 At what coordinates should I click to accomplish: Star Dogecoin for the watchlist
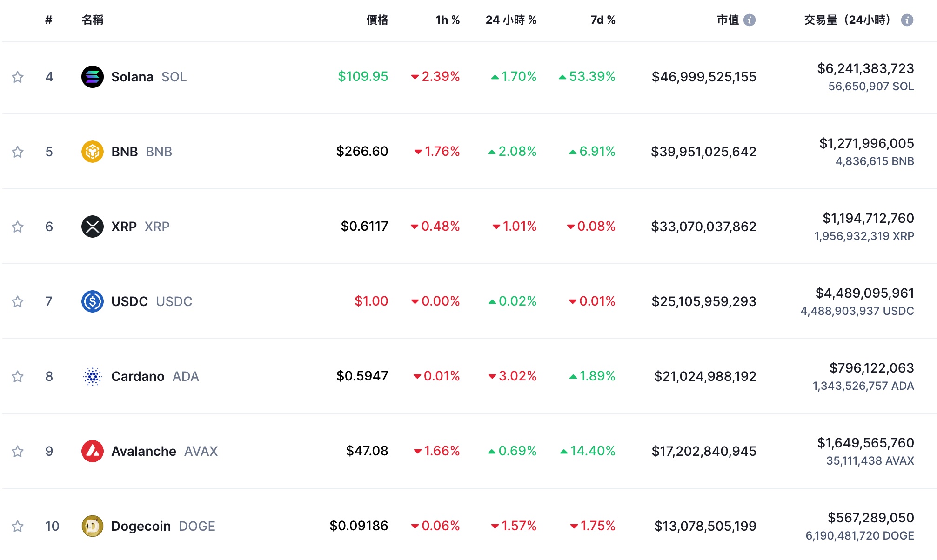18,526
